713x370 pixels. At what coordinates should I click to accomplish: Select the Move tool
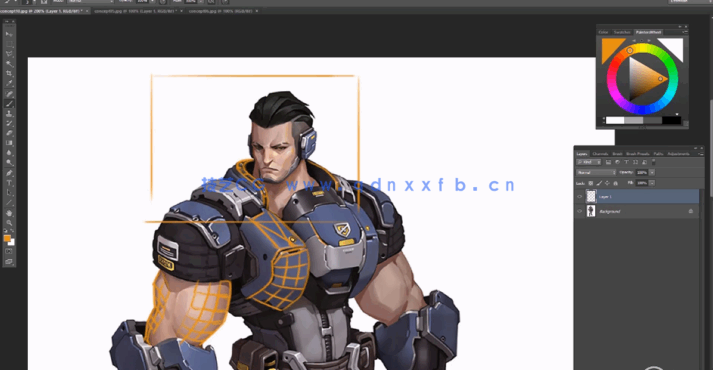click(x=9, y=34)
